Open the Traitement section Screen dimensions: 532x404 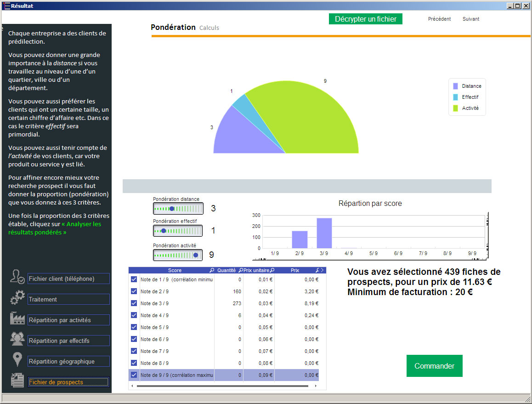68,299
